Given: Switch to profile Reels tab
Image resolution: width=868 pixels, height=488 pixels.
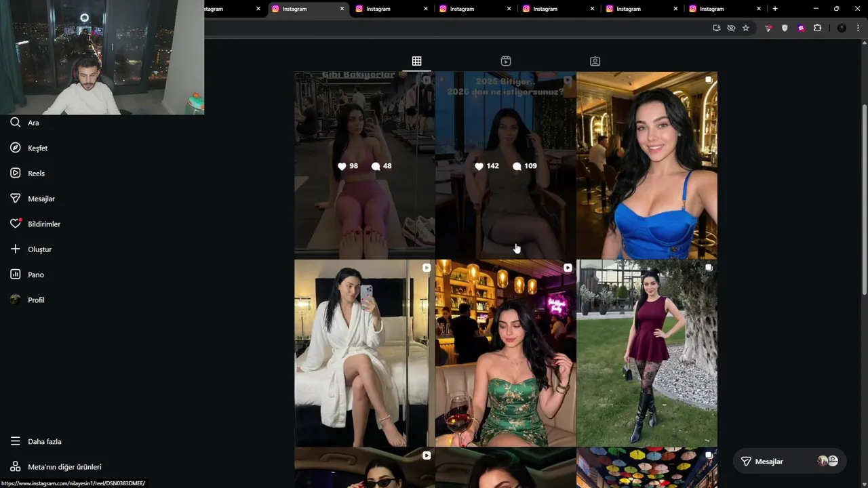Looking at the screenshot, I should point(506,61).
